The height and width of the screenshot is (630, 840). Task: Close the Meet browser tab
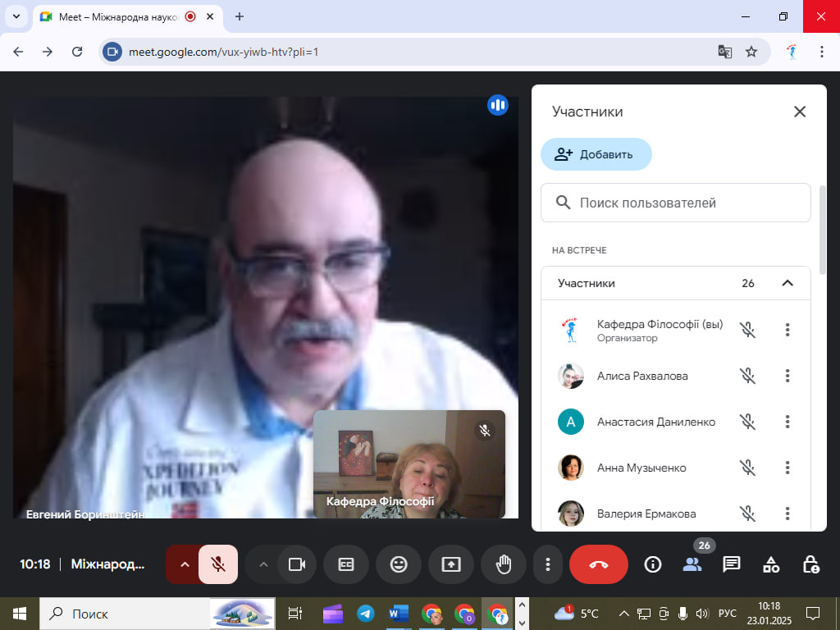[211, 16]
